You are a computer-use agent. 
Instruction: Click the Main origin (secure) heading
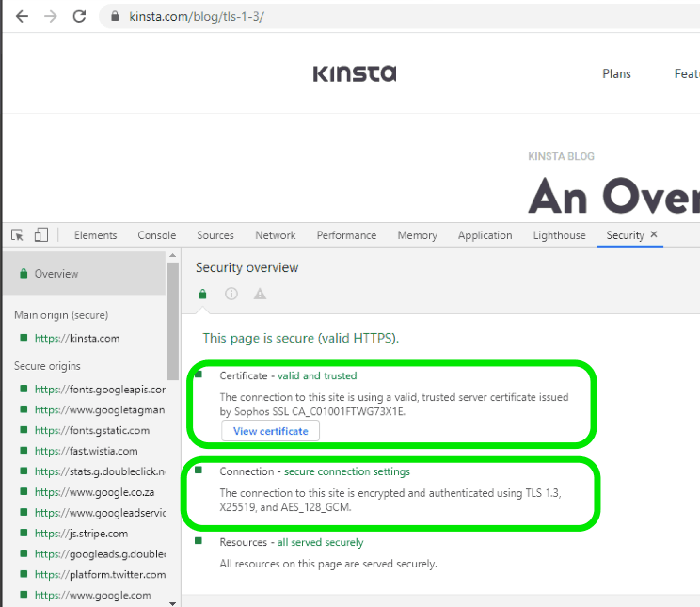61,315
